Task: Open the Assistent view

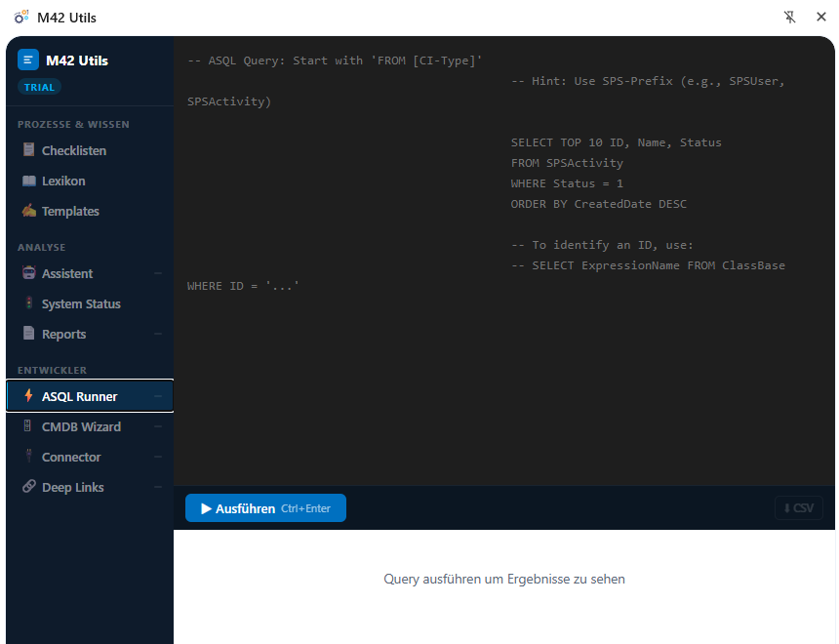Action: point(90,273)
